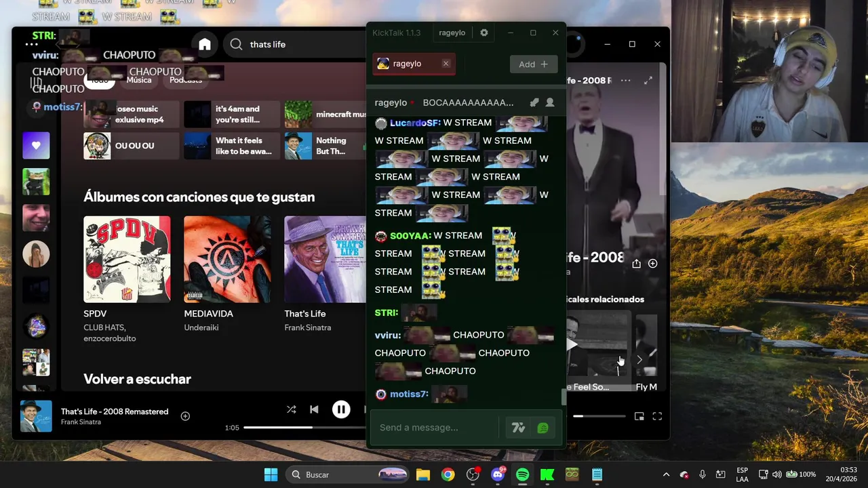Skip to the previous track
The width and height of the screenshot is (868, 488).
pyautogui.click(x=314, y=409)
